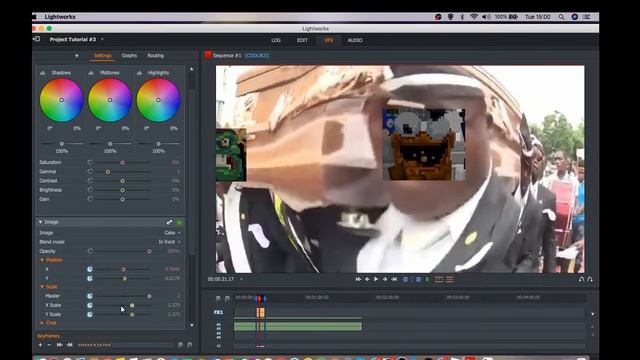The height and width of the screenshot is (360, 640).
Task: Open the Image source dropdown showing Cake
Action: (x=172, y=233)
